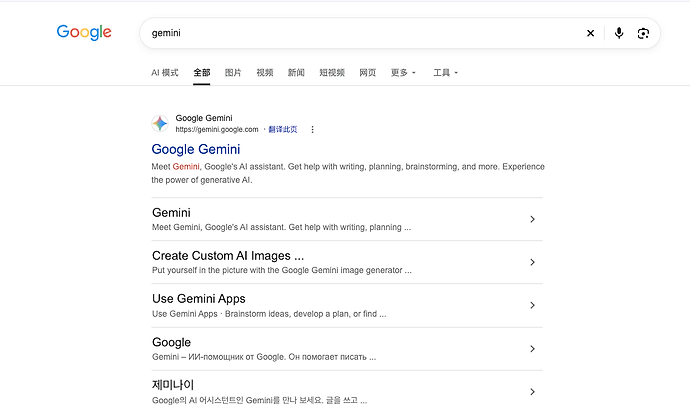
Task: Open the Google Gemini blue title link
Action: point(196,149)
